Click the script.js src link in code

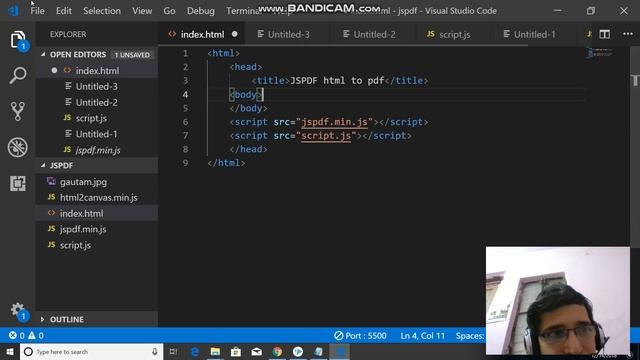tap(326, 136)
